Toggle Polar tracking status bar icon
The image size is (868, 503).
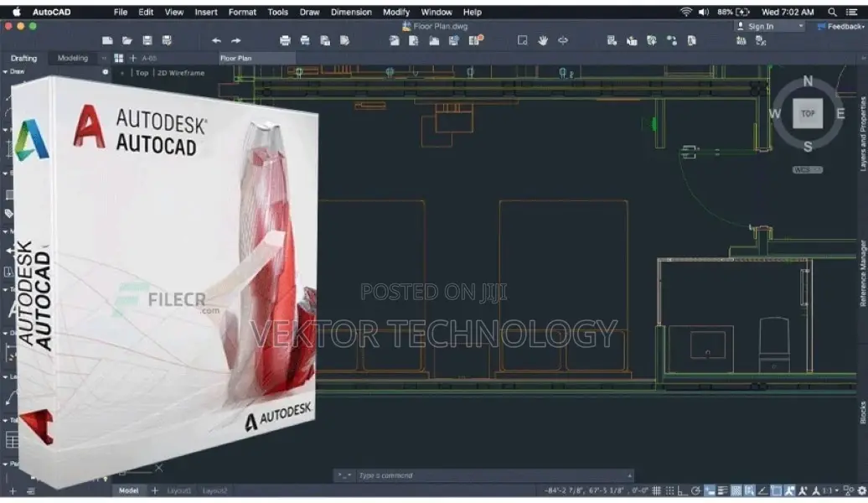(x=696, y=490)
